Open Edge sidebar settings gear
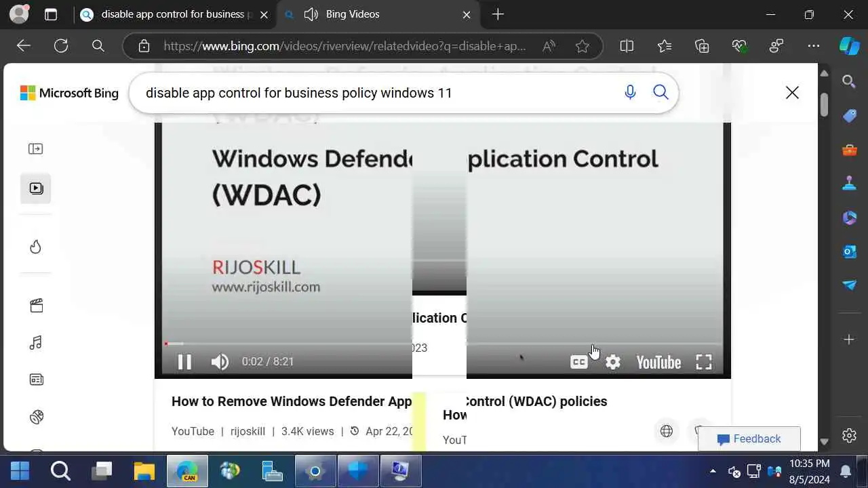The image size is (868, 488). 849,436
